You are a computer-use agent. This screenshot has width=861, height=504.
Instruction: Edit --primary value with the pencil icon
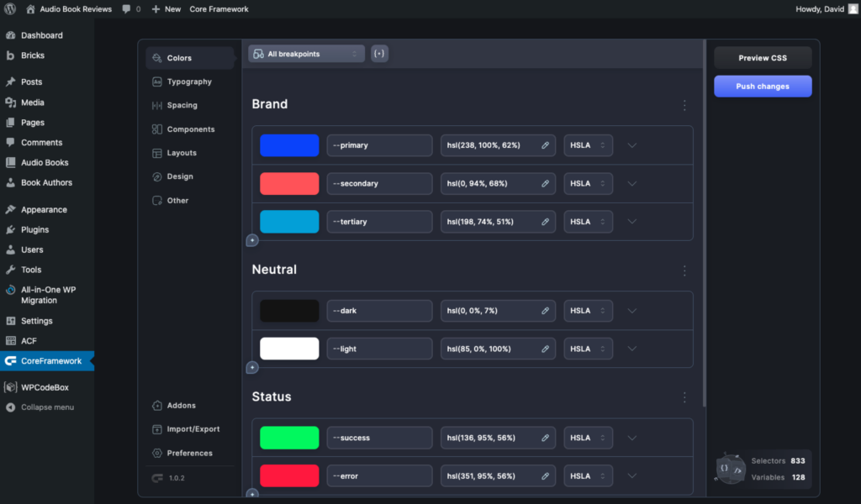pos(545,144)
